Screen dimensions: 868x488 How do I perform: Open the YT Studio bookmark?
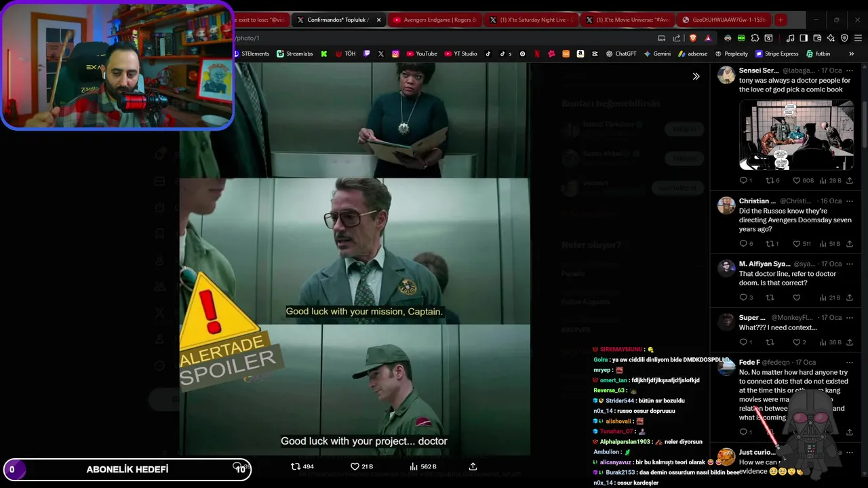[x=461, y=54]
